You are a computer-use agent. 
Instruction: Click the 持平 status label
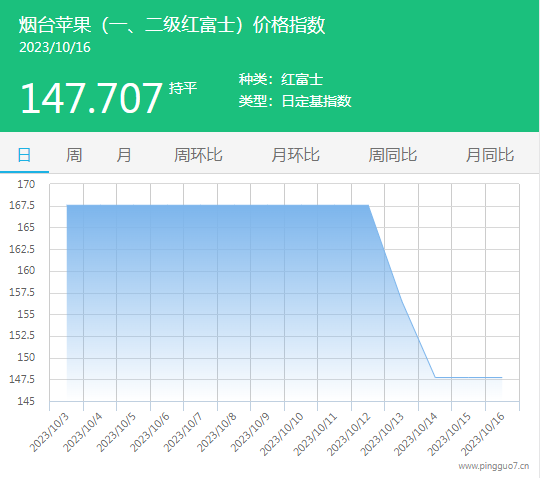pyautogui.click(x=183, y=88)
